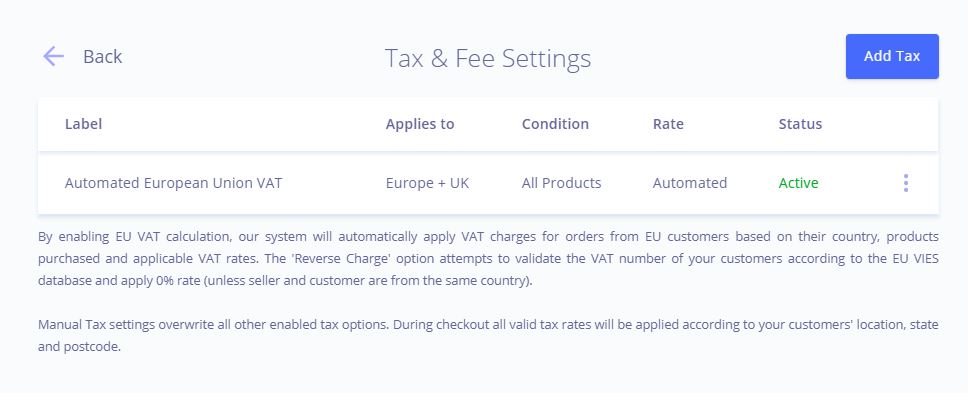Click the All Products condition cell
This screenshot has height=393, width=968.
561,183
